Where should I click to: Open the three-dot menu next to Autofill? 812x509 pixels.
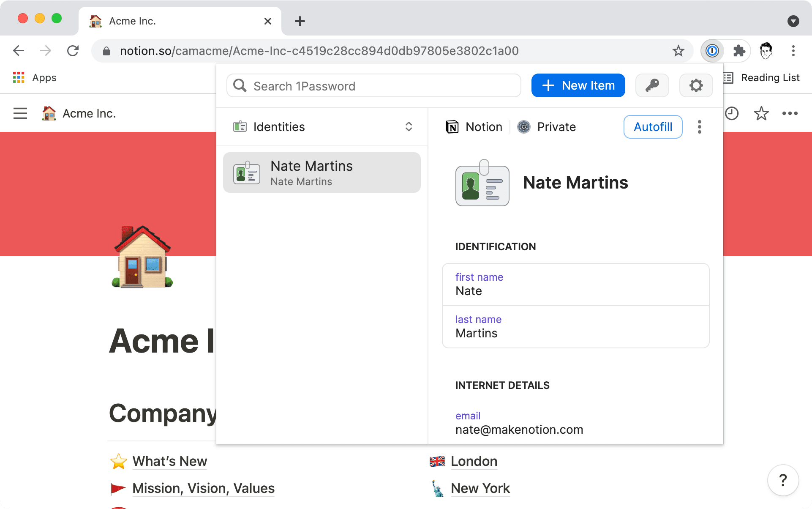coord(700,126)
